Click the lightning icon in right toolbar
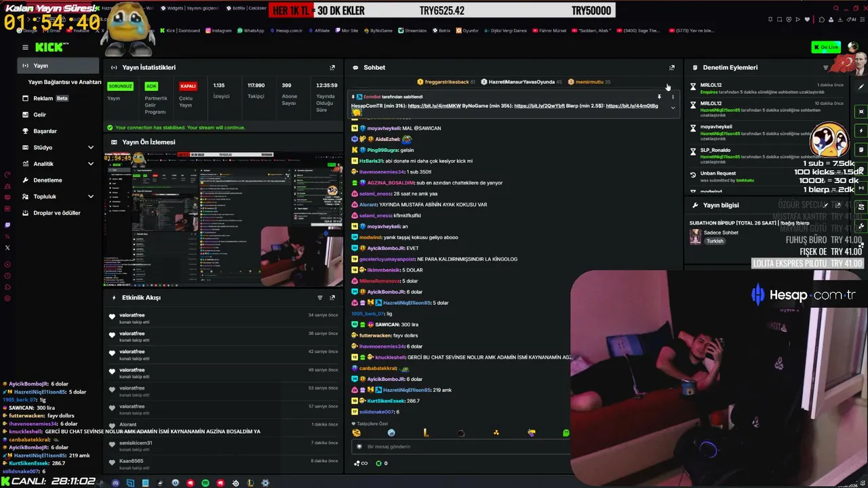The image size is (868, 488). pos(861,131)
